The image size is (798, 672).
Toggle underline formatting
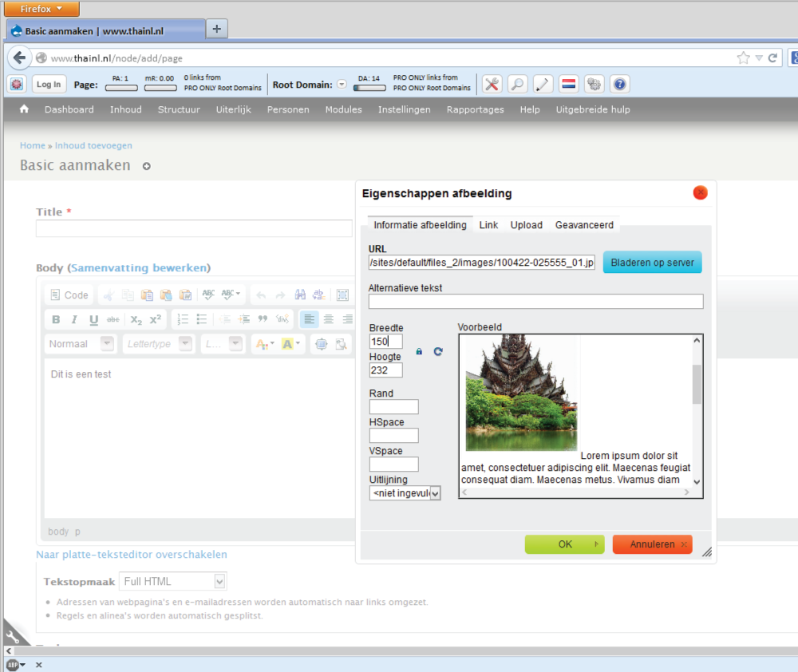coord(93,319)
